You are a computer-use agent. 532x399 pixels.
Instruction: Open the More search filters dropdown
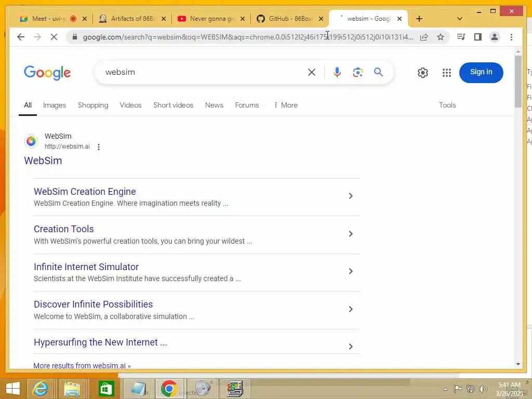tap(286, 105)
